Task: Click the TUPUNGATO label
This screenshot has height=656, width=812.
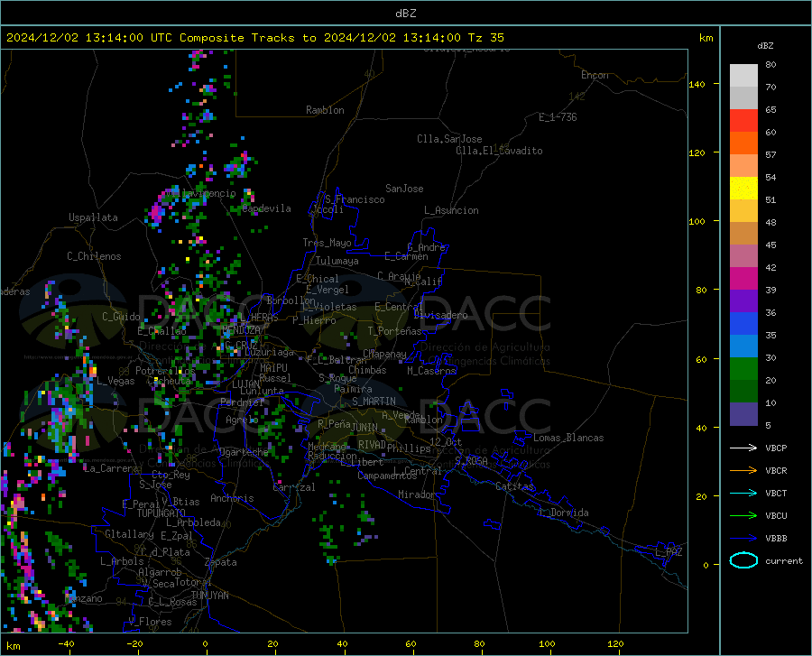Action: (x=161, y=513)
